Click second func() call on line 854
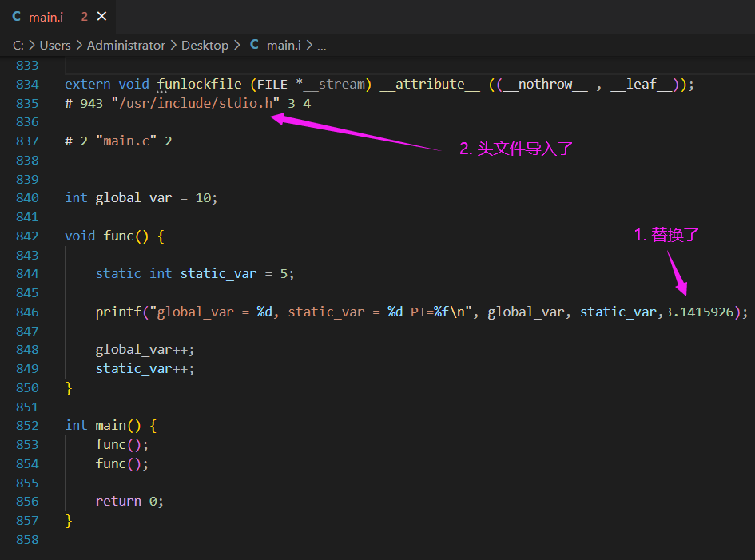755x560 pixels. pos(121,463)
